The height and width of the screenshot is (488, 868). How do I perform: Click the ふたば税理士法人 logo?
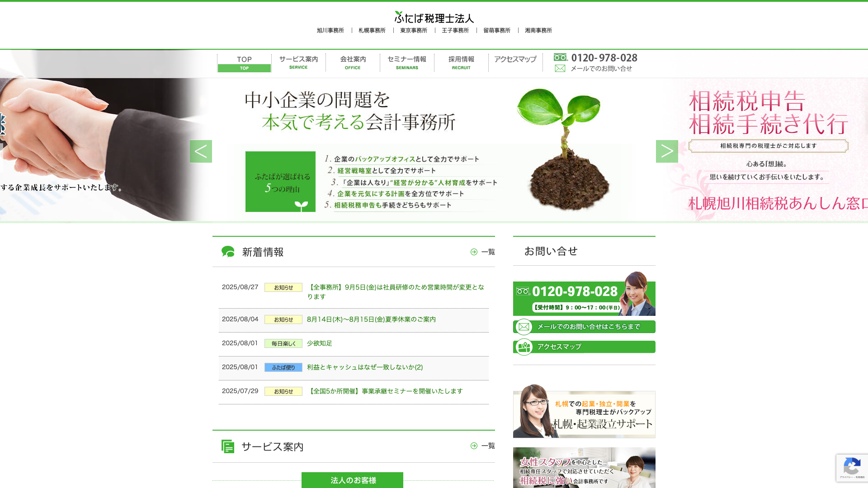tap(434, 17)
